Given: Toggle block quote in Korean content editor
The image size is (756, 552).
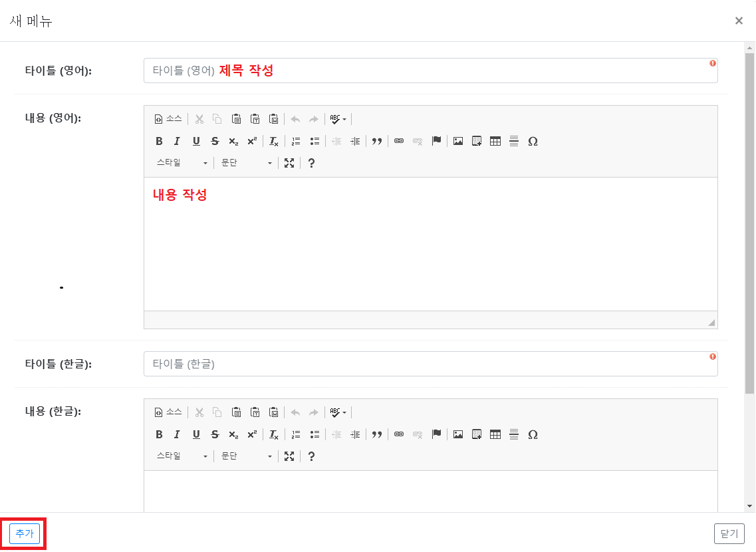Looking at the screenshot, I should point(377,434).
